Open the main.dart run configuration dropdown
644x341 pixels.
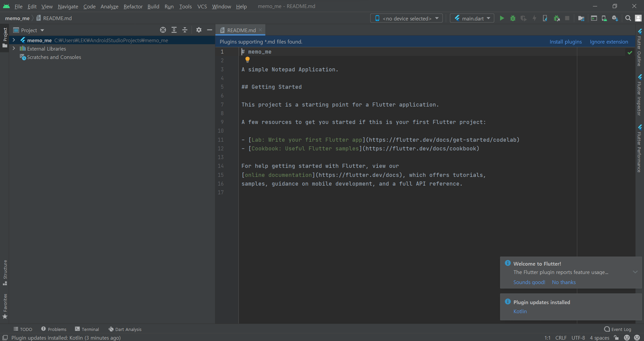472,18
